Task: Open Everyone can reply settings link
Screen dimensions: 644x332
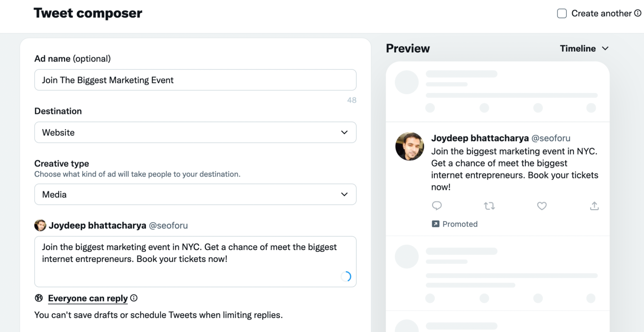Action: coord(88,299)
